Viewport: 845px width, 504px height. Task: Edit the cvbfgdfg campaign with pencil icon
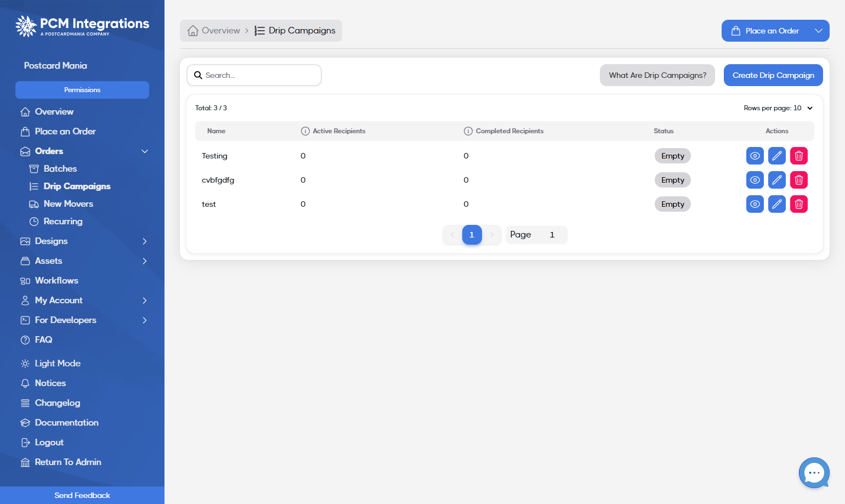tap(777, 180)
